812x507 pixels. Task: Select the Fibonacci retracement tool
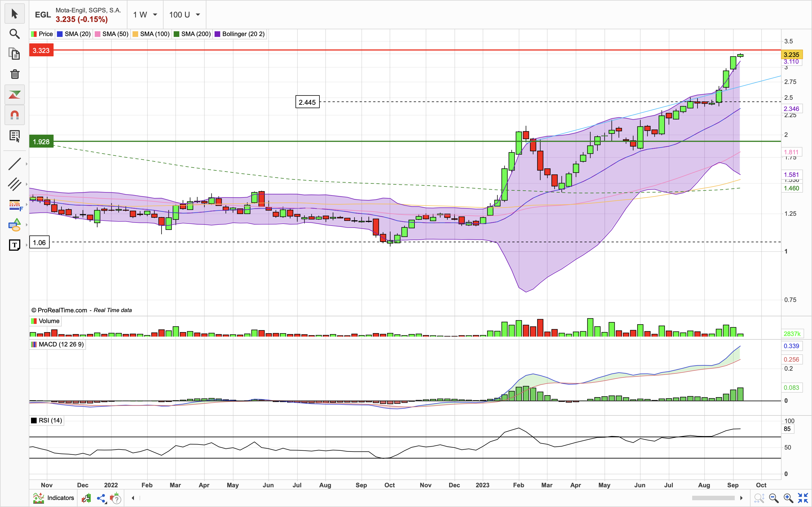click(x=14, y=204)
